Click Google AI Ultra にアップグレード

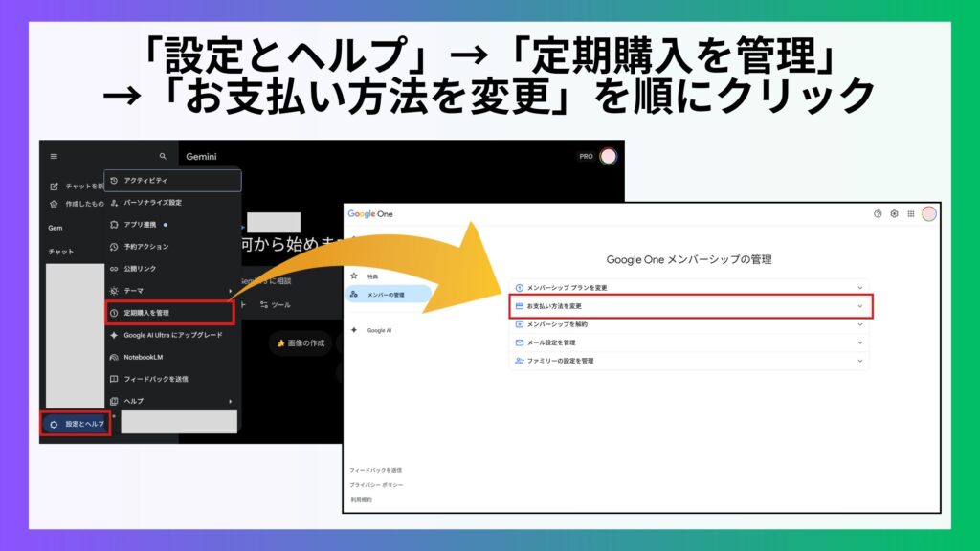(170, 335)
